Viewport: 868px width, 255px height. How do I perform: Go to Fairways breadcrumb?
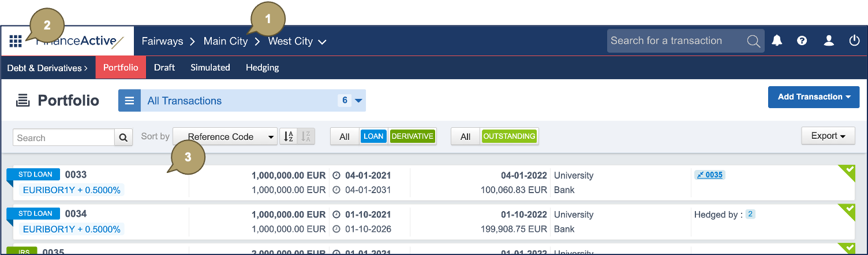point(162,41)
